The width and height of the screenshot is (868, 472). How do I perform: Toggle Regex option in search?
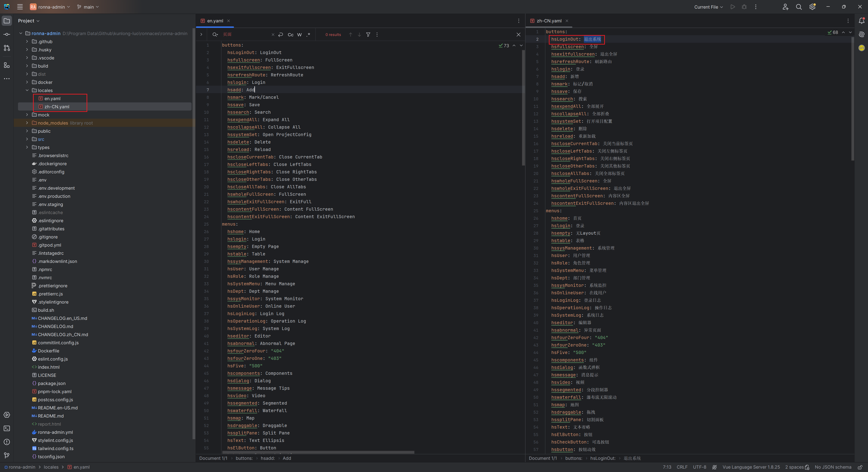[x=308, y=34]
